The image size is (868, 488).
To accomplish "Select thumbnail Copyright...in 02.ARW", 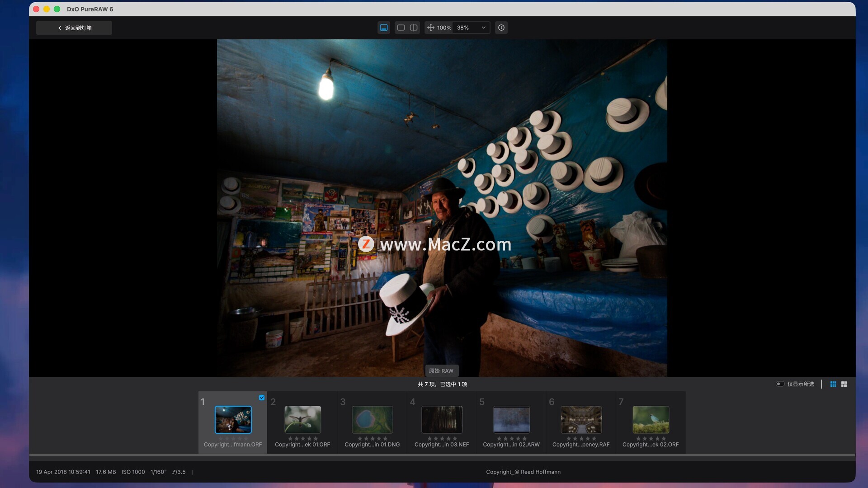I will coord(511,420).
